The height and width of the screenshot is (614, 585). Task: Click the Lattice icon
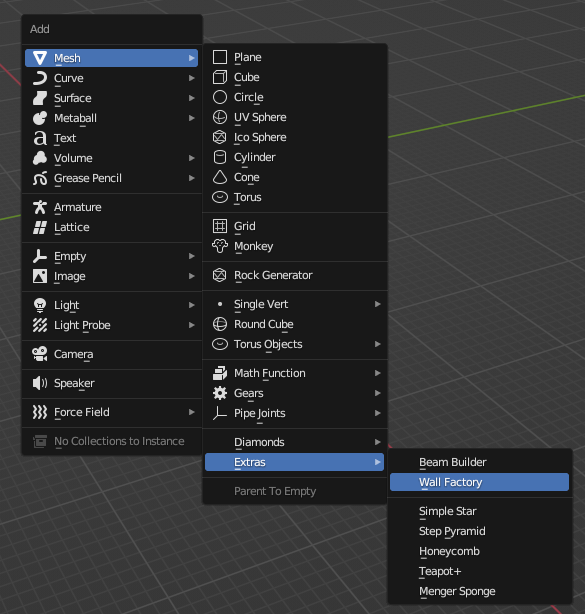tap(40, 227)
